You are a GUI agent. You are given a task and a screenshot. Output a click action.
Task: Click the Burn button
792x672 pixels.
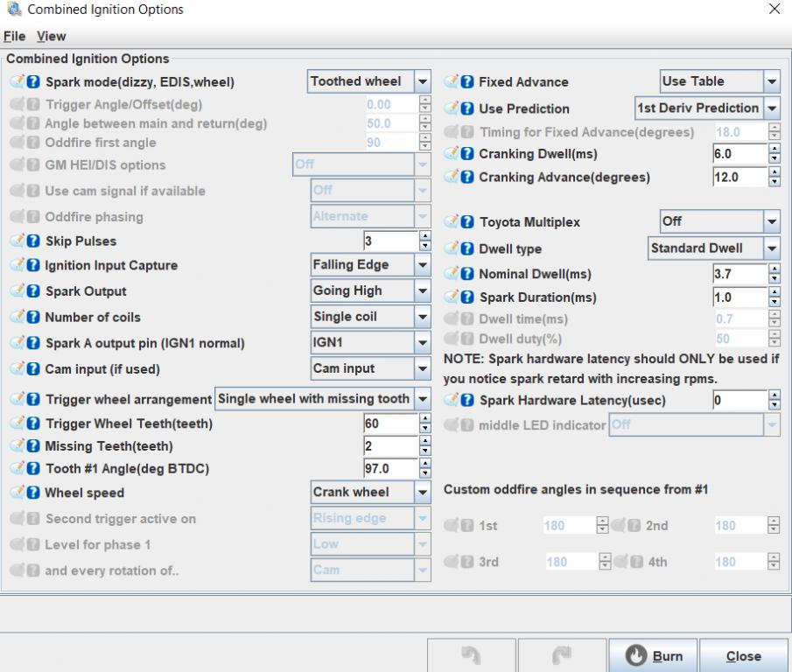click(x=654, y=656)
